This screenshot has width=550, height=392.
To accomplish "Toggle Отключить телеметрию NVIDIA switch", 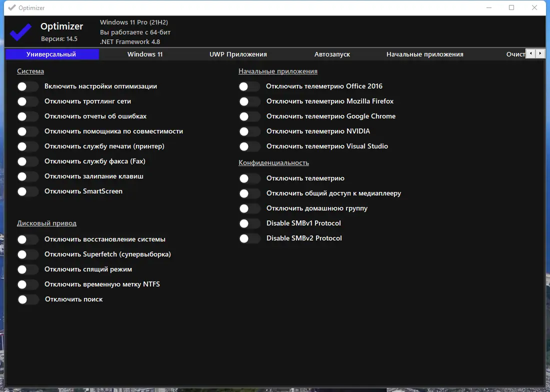I will (x=249, y=131).
